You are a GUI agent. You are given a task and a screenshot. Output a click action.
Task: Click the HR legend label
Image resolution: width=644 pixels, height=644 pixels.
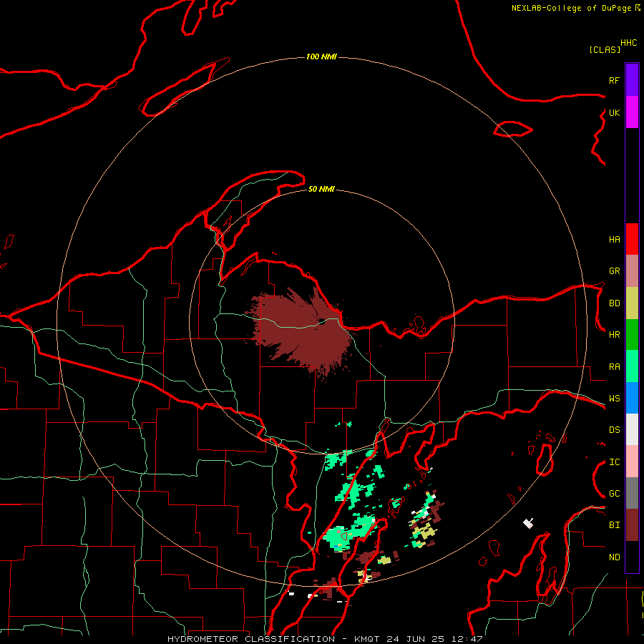point(614,335)
